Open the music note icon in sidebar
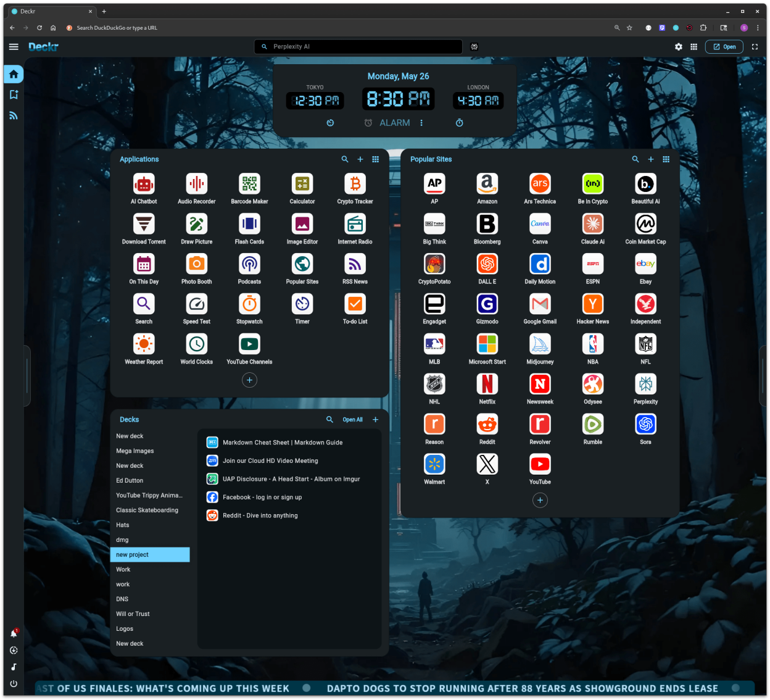Image resolution: width=770 pixels, height=700 pixels. pos(14,667)
